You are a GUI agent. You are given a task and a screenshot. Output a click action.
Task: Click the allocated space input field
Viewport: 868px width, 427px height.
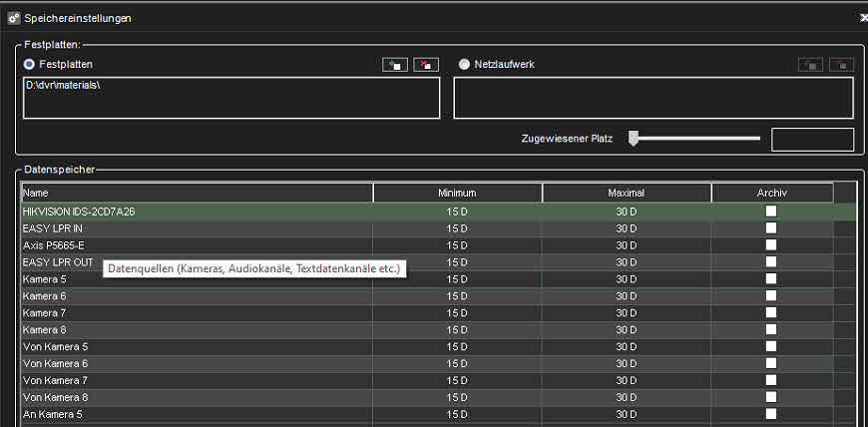point(812,140)
